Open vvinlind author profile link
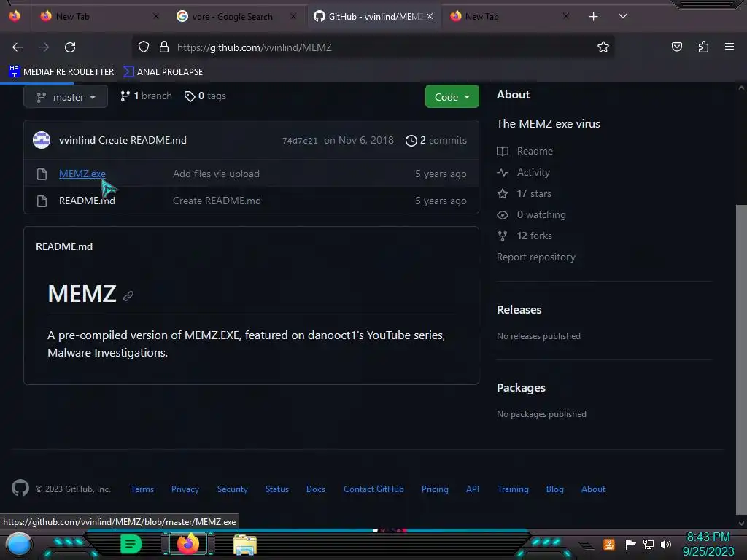This screenshot has width=747, height=560. (77, 140)
